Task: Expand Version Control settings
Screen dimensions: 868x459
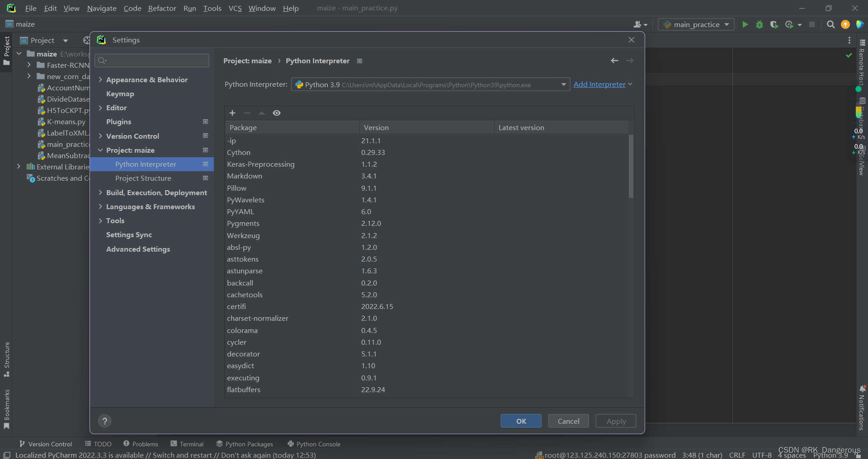Action: 100,136
